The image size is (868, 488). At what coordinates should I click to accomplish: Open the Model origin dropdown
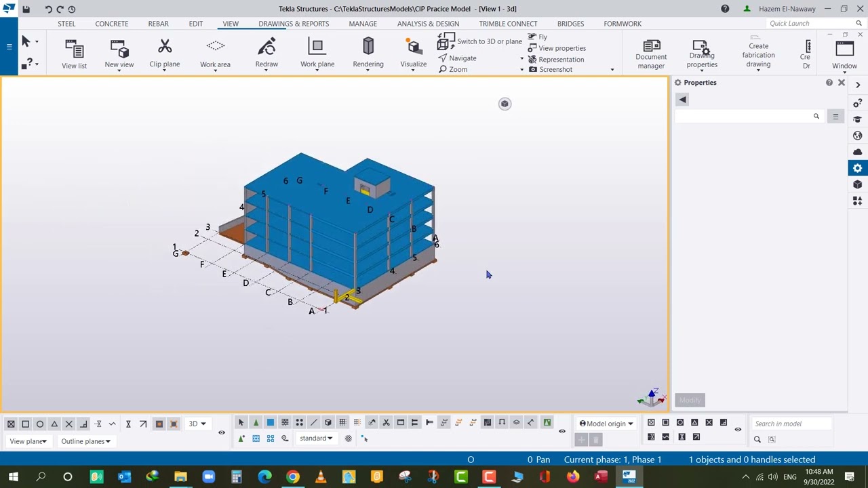(606, 424)
